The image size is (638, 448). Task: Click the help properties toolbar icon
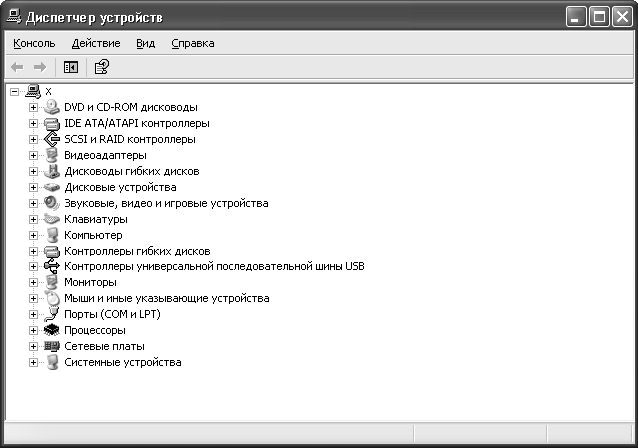click(101, 67)
